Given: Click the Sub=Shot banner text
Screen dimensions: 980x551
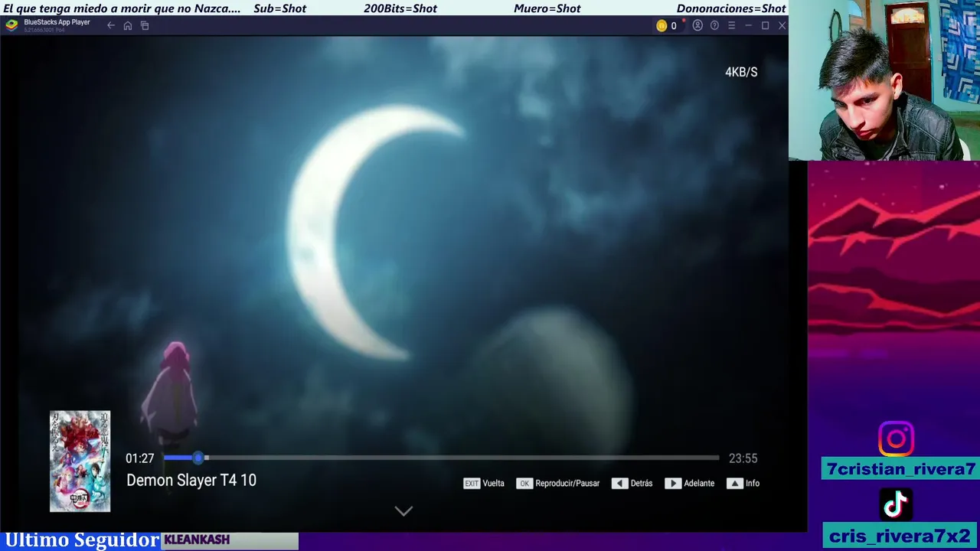Looking at the screenshot, I should [x=279, y=8].
